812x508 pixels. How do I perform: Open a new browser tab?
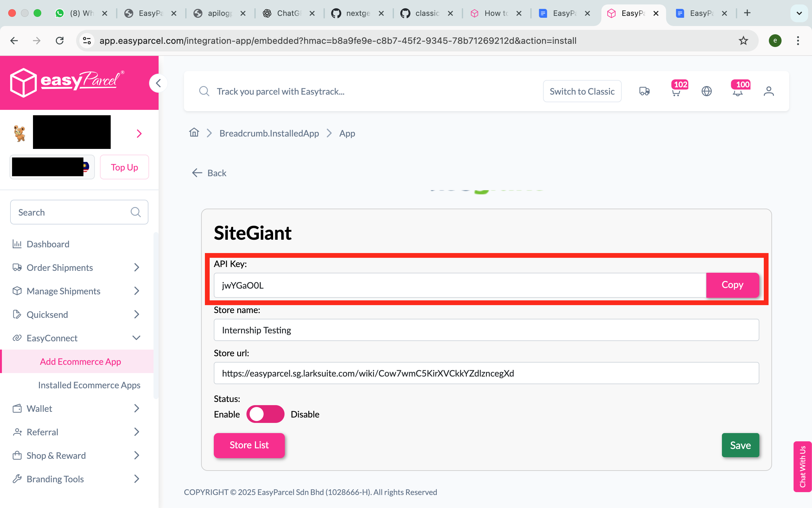[x=747, y=13]
